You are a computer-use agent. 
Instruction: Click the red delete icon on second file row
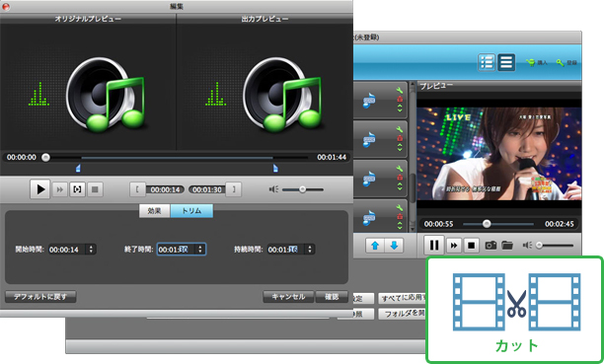pos(400,138)
